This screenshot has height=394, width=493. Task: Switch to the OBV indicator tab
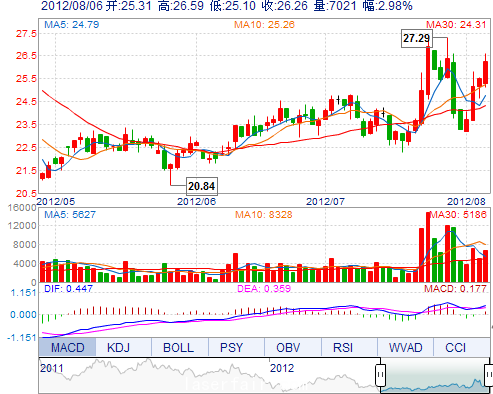288,348
